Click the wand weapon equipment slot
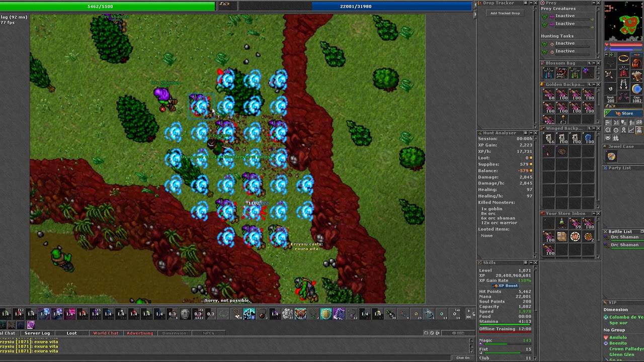 tap(610, 75)
